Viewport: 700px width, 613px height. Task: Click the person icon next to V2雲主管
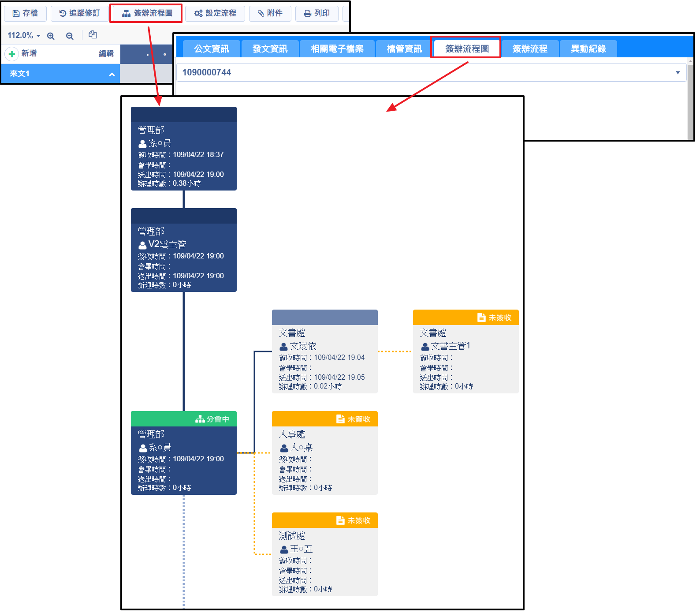(x=142, y=245)
